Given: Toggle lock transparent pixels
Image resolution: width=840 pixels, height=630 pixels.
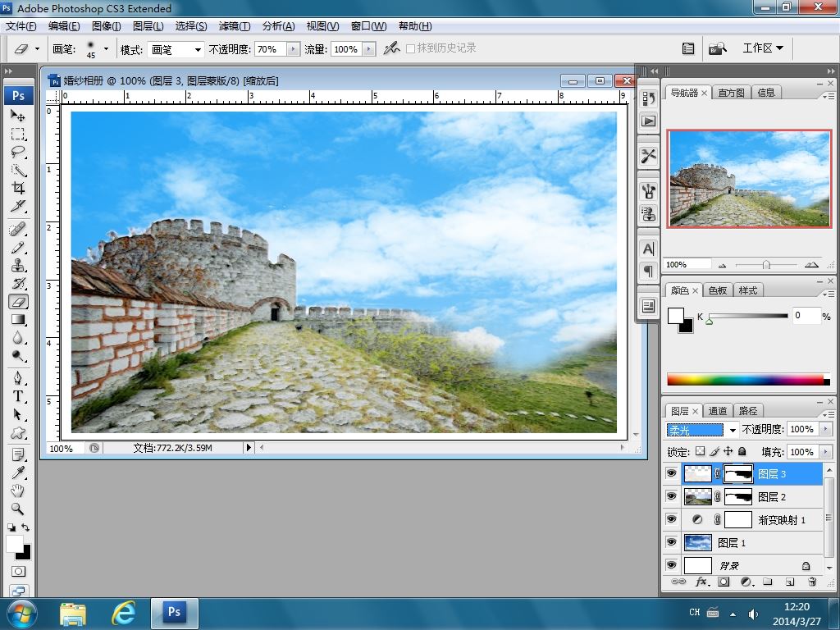Looking at the screenshot, I should [x=701, y=452].
